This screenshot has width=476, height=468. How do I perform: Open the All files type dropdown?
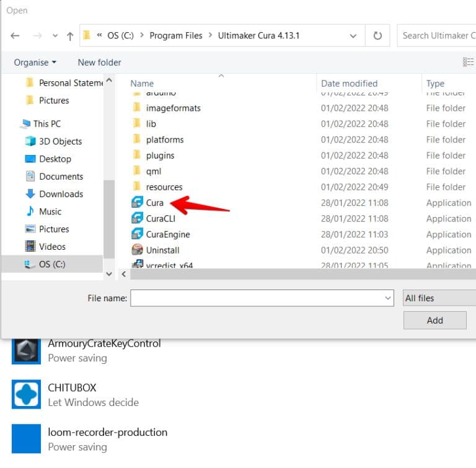439,298
